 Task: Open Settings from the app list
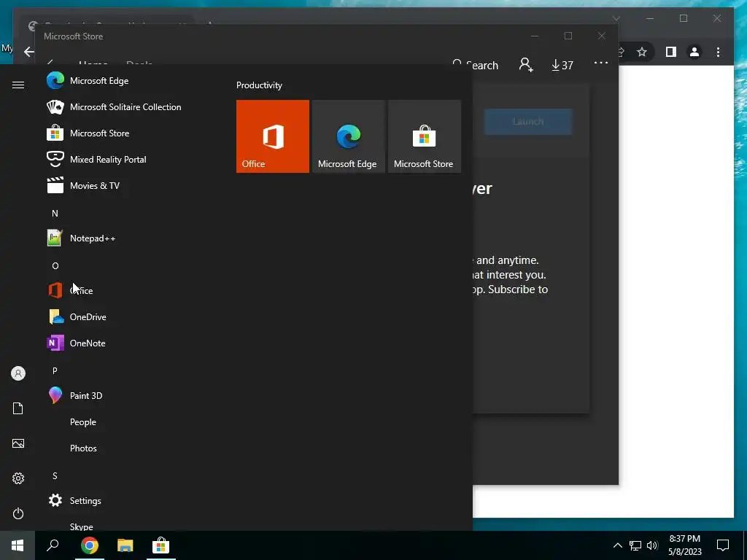pyautogui.click(x=75, y=500)
